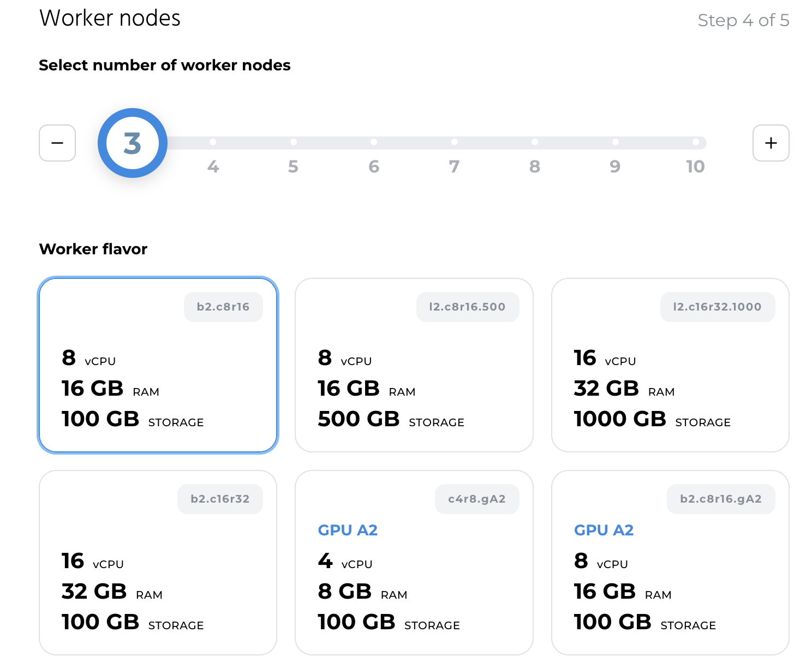Click the GPU A2 label on c4r8.gA2 card

(x=348, y=530)
